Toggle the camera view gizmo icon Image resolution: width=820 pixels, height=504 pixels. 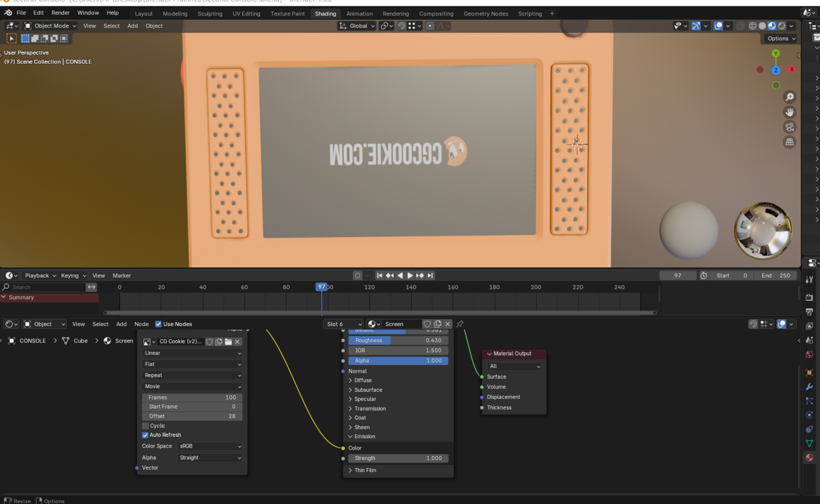[789, 127]
